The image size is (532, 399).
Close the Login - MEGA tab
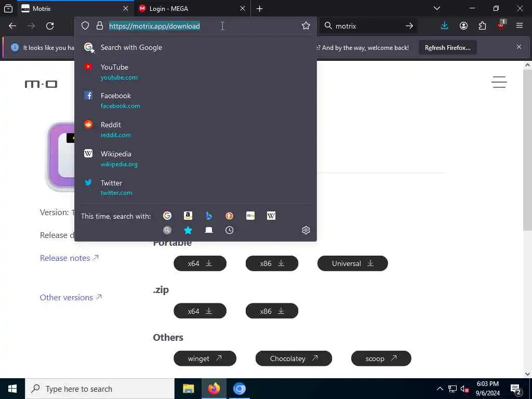[242, 9]
